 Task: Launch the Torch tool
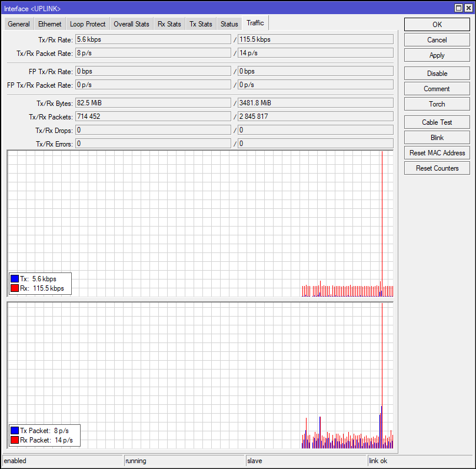(437, 104)
